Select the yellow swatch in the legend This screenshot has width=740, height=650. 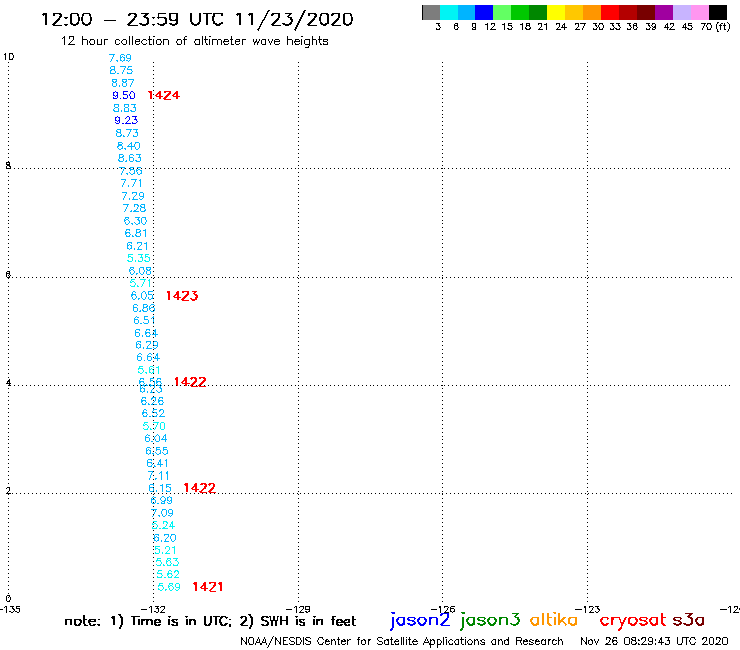(x=556, y=12)
